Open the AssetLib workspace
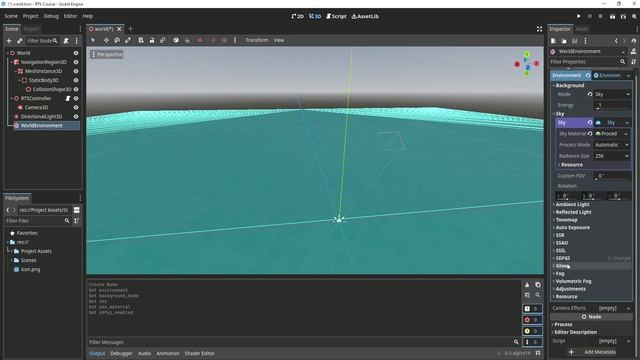 365,16
